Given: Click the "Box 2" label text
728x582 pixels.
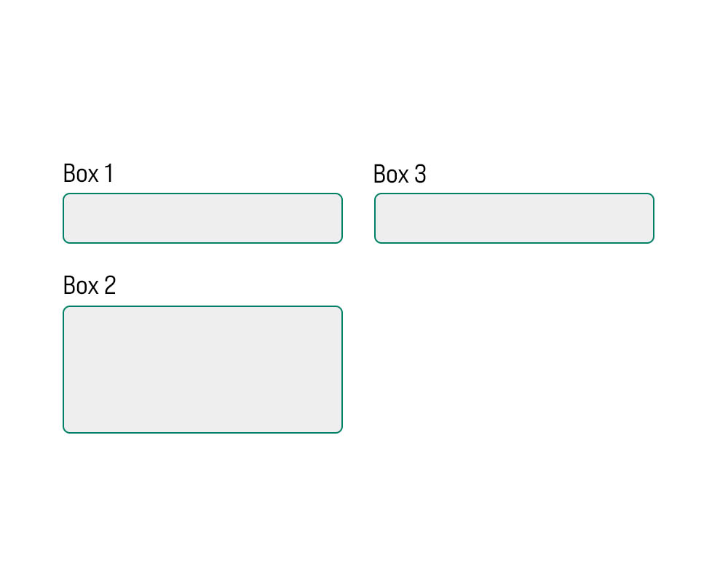Looking at the screenshot, I should click(90, 285).
